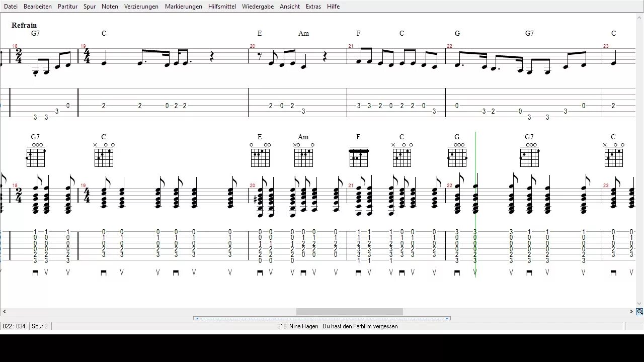The height and width of the screenshot is (362, 644).
Task: Click the 2/4 time signature in the melody staff
Action: pyautogui.click(x=19, y=56)
